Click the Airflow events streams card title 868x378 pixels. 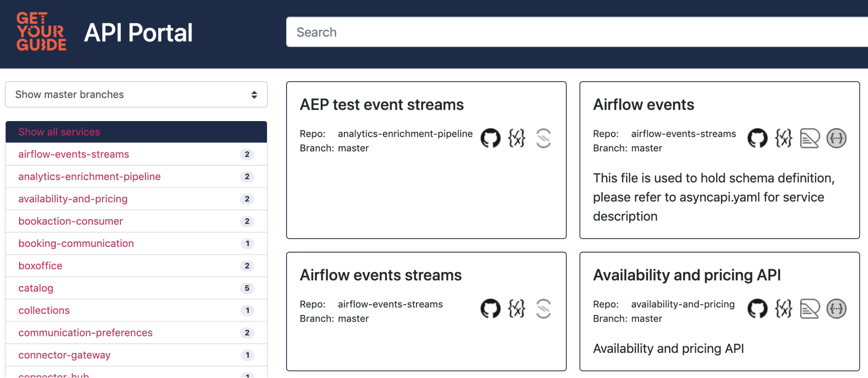tap(381, 275)
